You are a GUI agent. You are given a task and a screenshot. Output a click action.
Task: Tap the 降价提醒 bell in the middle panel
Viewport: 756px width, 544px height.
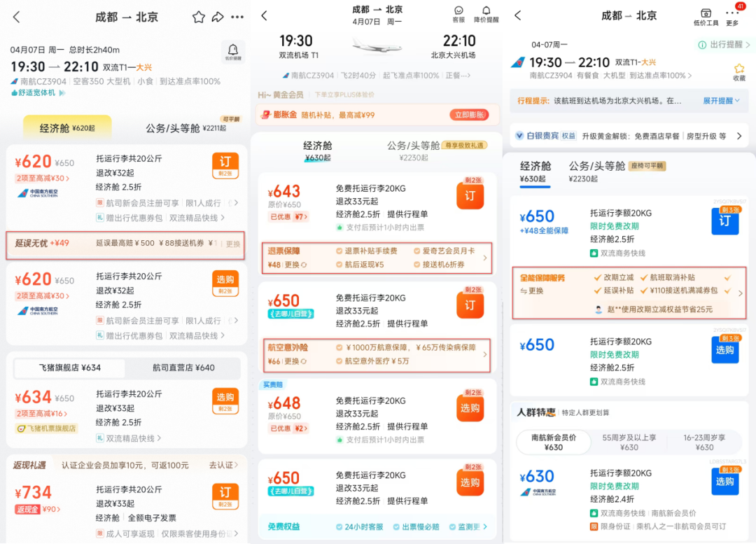pos(486,15)
